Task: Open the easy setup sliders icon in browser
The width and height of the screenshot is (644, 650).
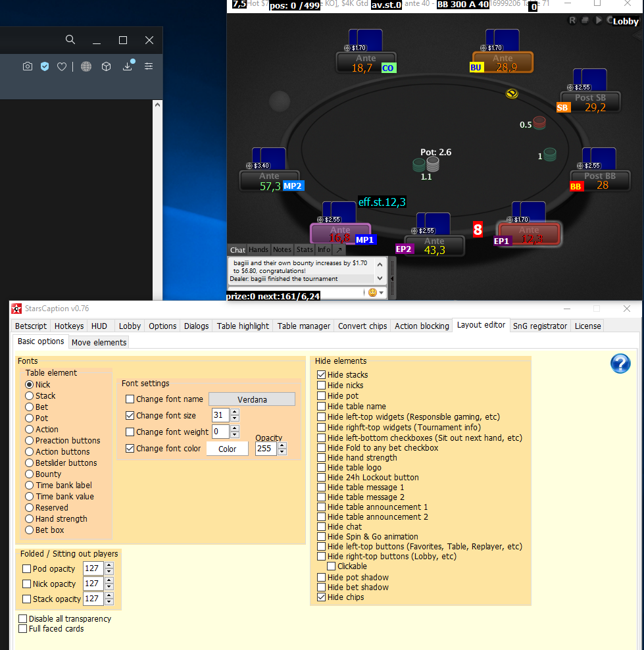Action: tap(149, 66)
